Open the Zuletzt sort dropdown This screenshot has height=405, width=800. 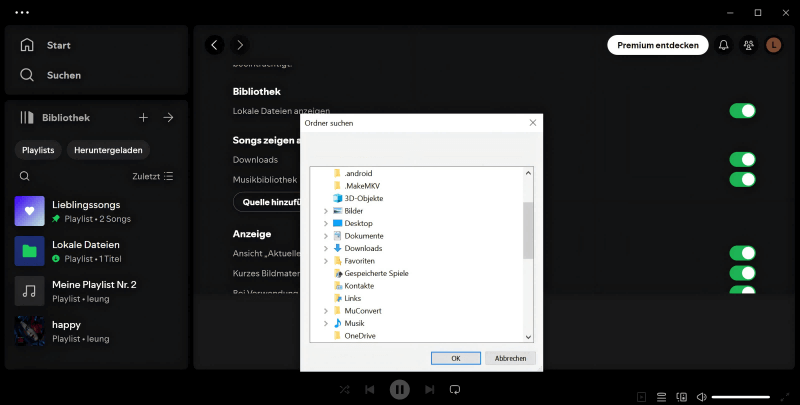tap(153, 176)
